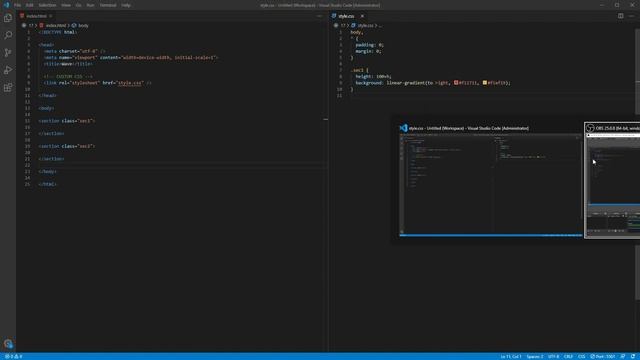Click the 'Ln 11, Col 1' cursor position
Image resolution: width=640 pixels, height=360 pixels.
point(511,356)
